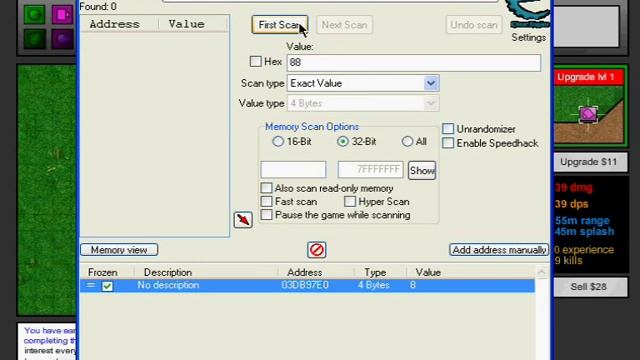Click the red arrow add-to-list icon

click(x=243, y=220)
